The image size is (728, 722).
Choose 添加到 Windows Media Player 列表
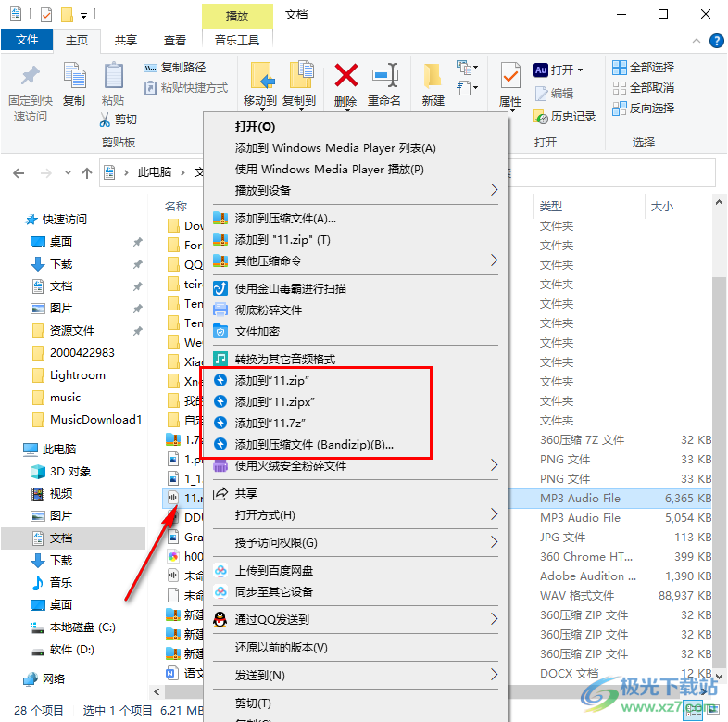[355, 148]
